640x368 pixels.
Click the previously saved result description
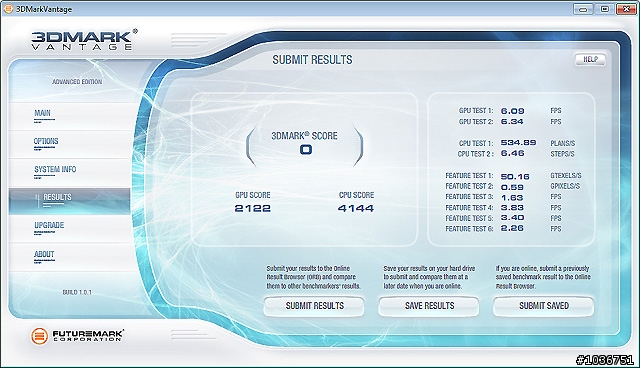(543, 277)
